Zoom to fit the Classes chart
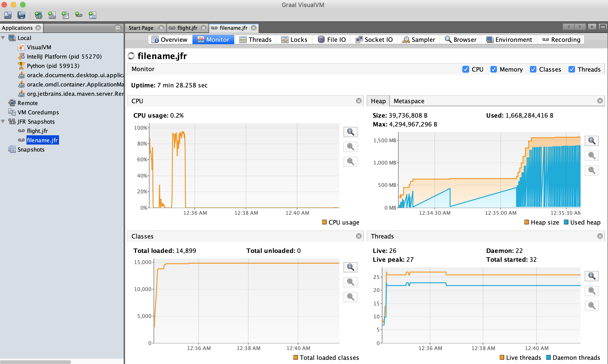The height and width of the screenshot is (364, 608). click(x=350, y=267)
